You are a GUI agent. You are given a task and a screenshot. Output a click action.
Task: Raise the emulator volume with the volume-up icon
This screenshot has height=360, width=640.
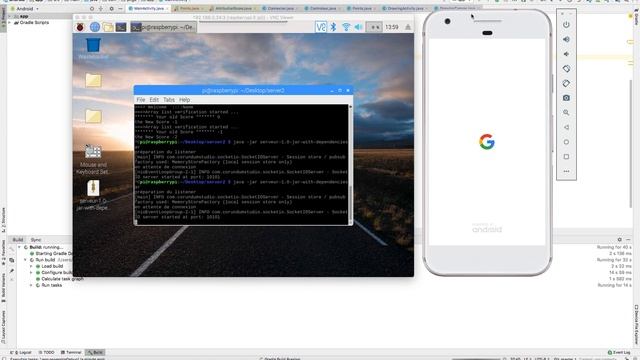click(x=566, y=40)
